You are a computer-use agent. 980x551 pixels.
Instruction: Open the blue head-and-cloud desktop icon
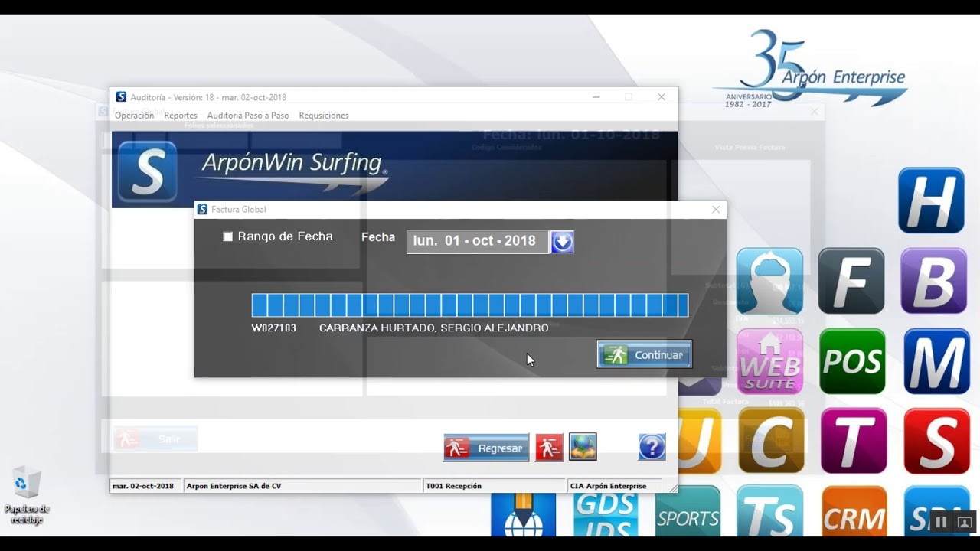(x=769, y=281)
